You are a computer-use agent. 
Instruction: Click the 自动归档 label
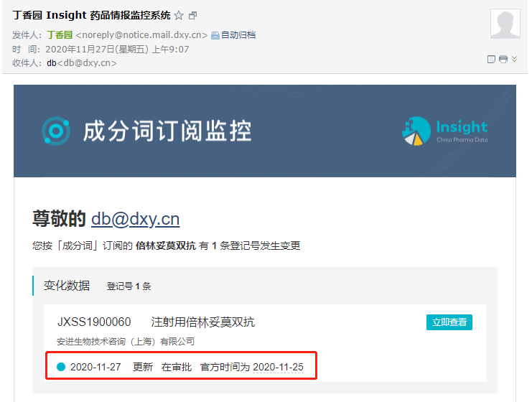tap(238, 35)
